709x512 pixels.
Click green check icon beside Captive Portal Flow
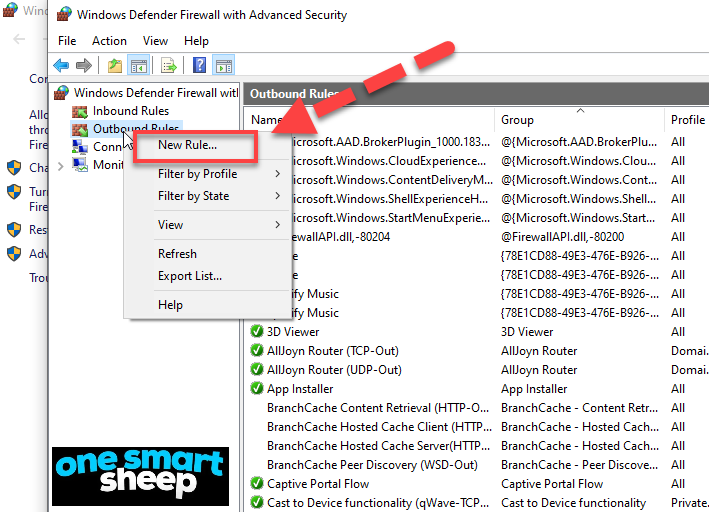coord(257,484)
